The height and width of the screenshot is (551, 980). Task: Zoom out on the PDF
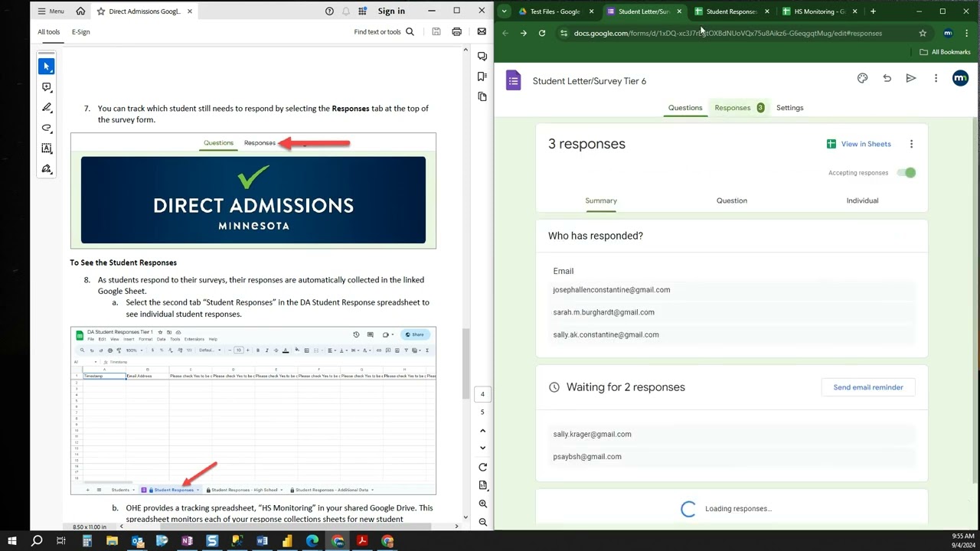(482, 522)
